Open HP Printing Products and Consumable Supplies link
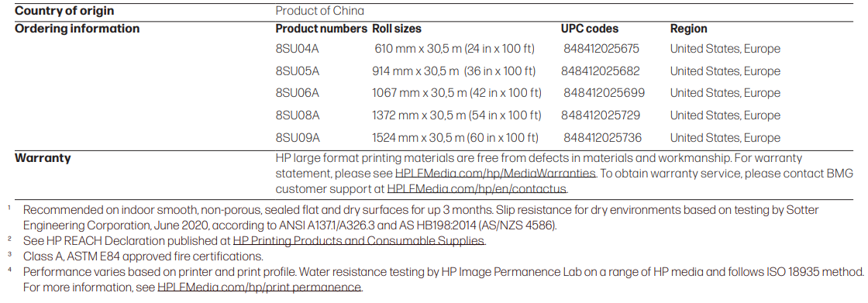Image resolution: width=868 pixels, height=303 pixels. (359, 241)
